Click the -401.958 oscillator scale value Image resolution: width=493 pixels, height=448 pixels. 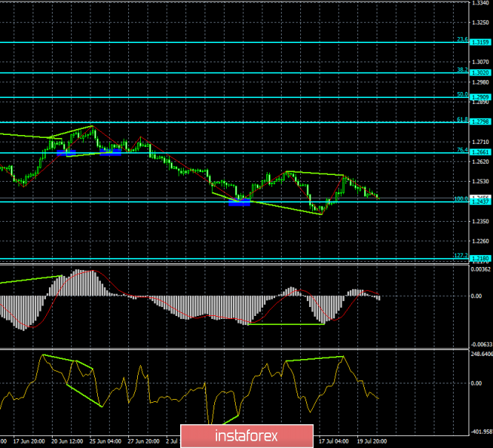(481, 432)
